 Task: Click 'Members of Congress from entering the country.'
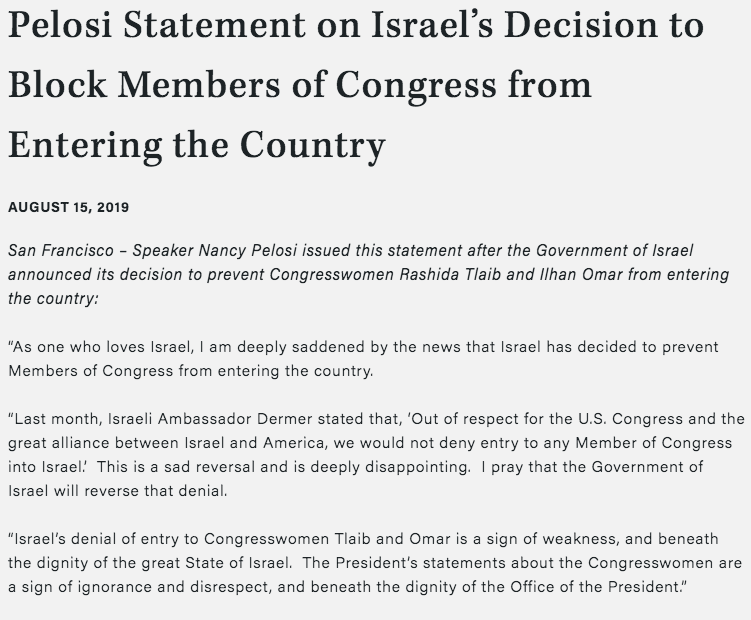pyautogui.click(x=191, y=370)
